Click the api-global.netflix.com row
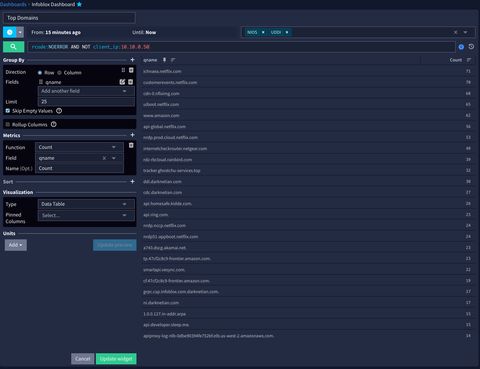Image resolution: width=480 pixels, height=369 pixels. click(x=307, y=126)
